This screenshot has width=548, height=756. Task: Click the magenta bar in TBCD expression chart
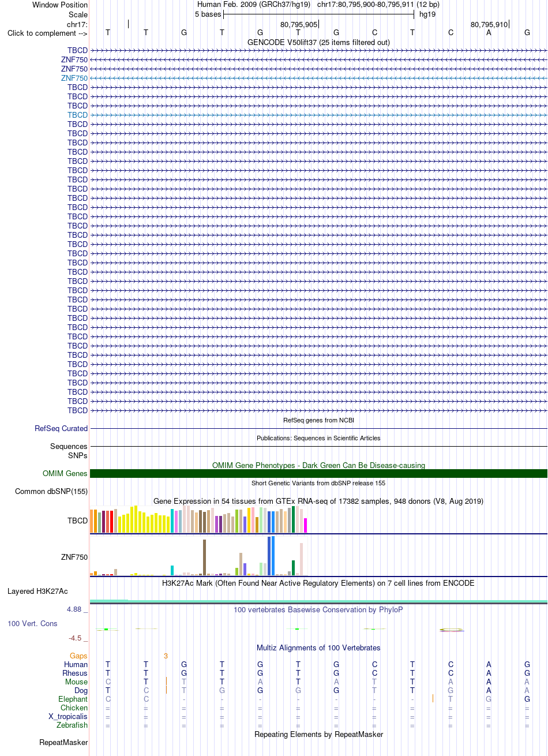coord(305,525)
